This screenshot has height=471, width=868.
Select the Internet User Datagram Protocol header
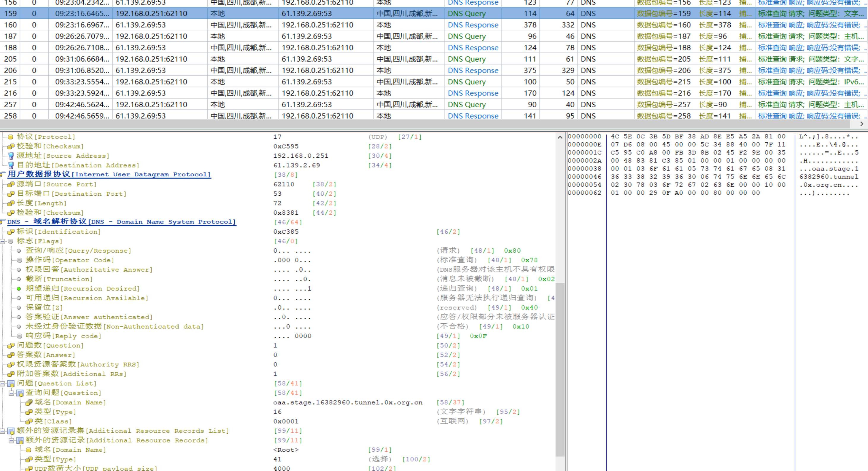[109, 174]
